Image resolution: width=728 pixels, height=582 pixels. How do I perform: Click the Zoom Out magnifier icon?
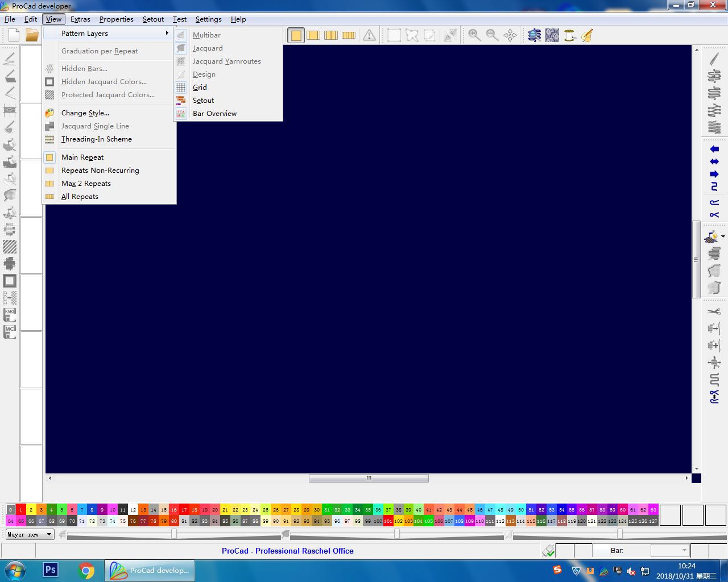click(x=493, y=35)
